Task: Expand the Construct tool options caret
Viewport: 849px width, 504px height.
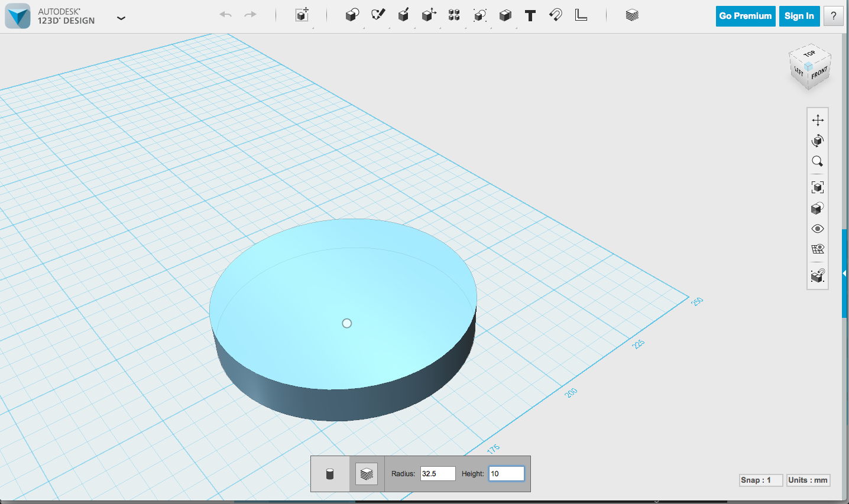Action: (x=415, y=28)
